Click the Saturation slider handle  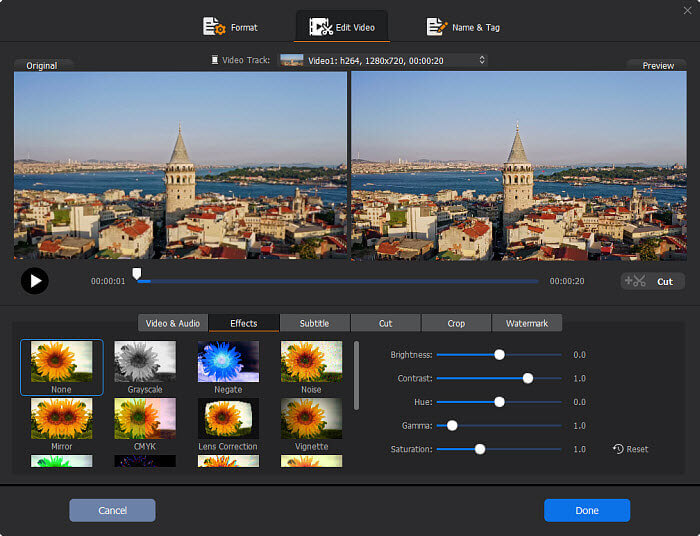click(x=480, y=449)
